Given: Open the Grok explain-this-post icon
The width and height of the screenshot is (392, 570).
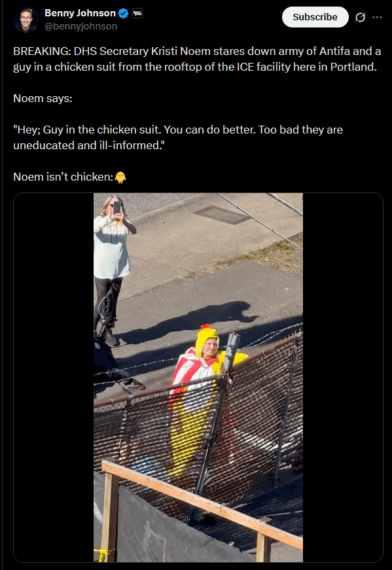Looking at the screenshot, I should [360, 17].
